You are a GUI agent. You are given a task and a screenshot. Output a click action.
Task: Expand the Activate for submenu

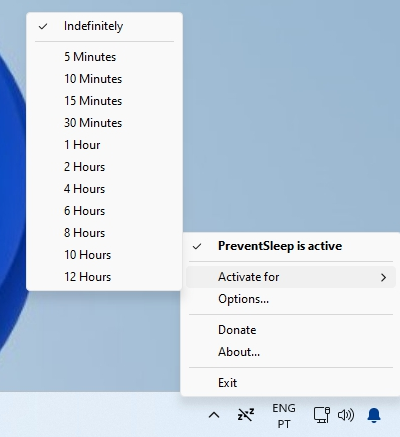click(x=291, y=277)
